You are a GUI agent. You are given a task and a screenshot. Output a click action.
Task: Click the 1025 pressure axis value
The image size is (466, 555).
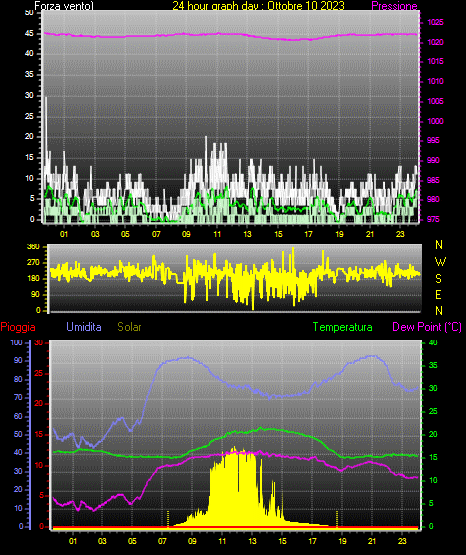point(435,22)
